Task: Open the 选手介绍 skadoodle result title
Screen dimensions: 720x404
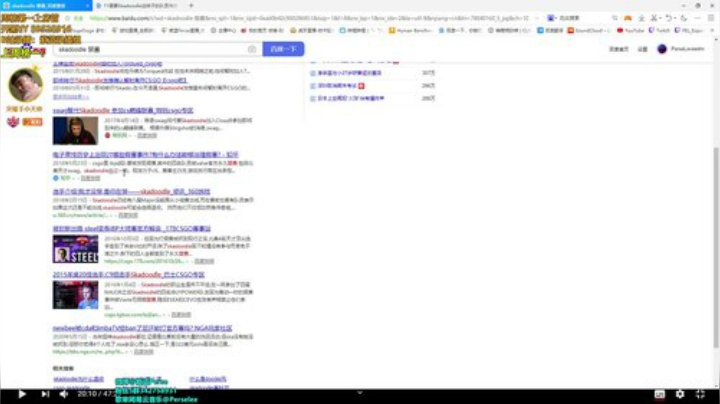Action: [x=131, y=191]
